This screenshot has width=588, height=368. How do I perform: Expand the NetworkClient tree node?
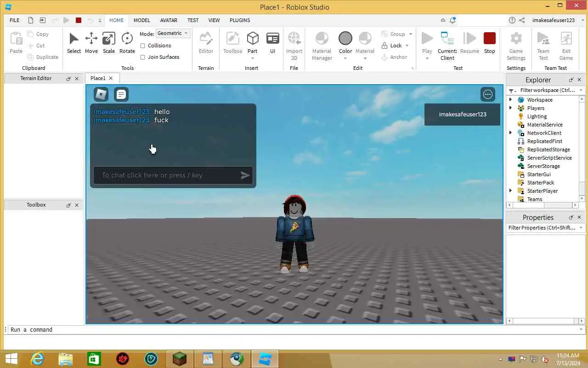[510, 133]
